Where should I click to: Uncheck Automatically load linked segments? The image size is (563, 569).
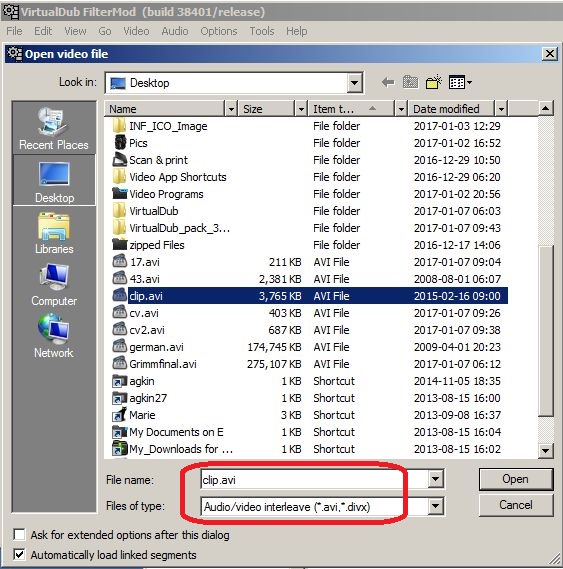click(x=19, y=554)
